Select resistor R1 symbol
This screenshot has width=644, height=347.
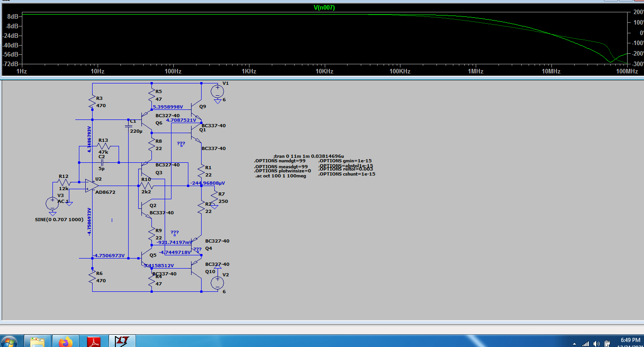tap(201, 171)
